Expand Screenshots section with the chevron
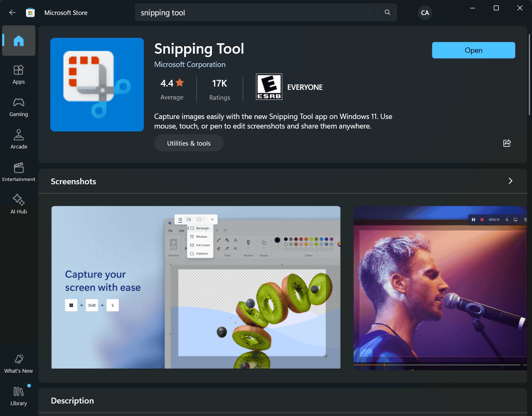This screenshot has height=416, width=532. 510,181
